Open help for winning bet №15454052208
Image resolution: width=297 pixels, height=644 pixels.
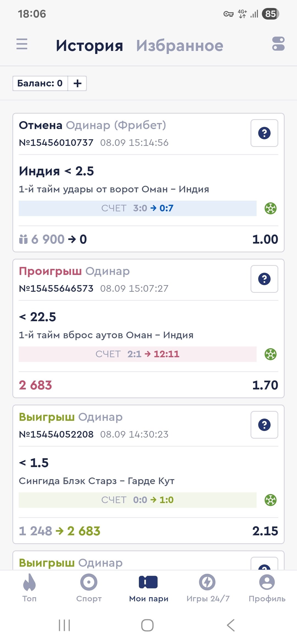point(264,425)
